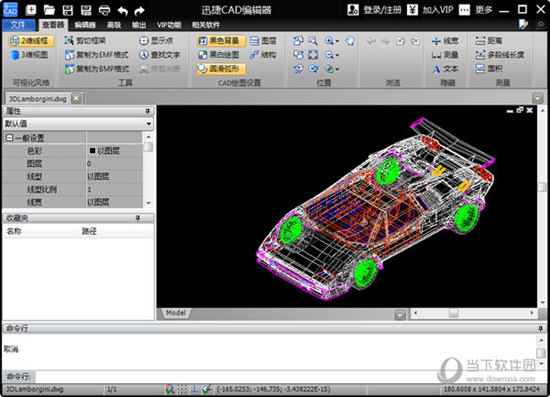
Task: Switch to the 查看器 viewer tab
Action: point(53,25)
